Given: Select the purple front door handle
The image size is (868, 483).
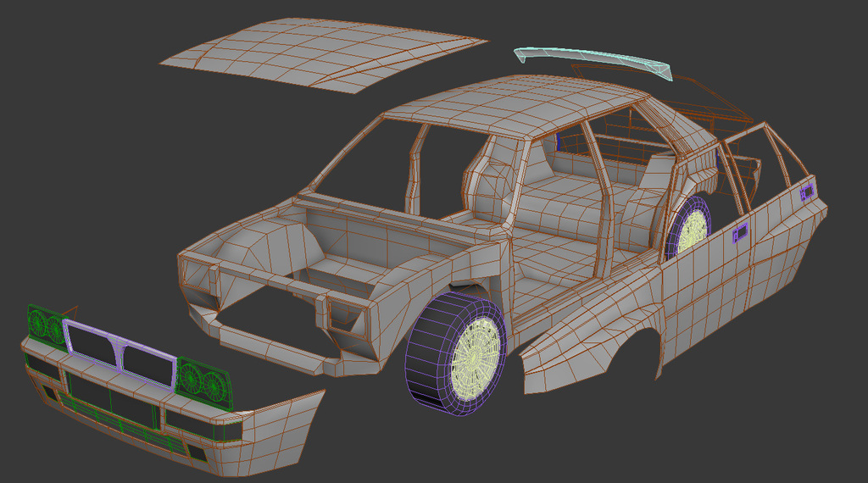Looking at the screenshot, I should [740, 232].
